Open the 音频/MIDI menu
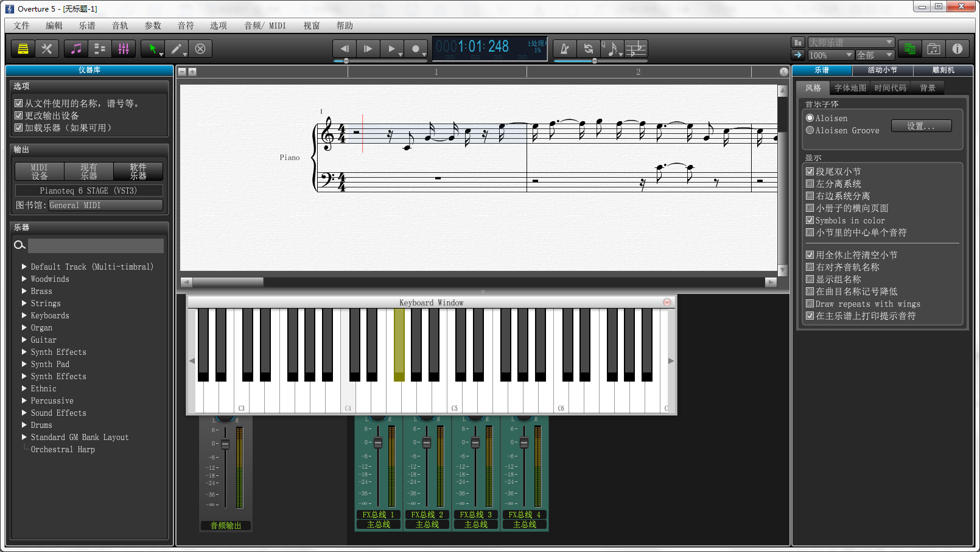The height and width of the screenshot is (552, 980). (265, 26)
